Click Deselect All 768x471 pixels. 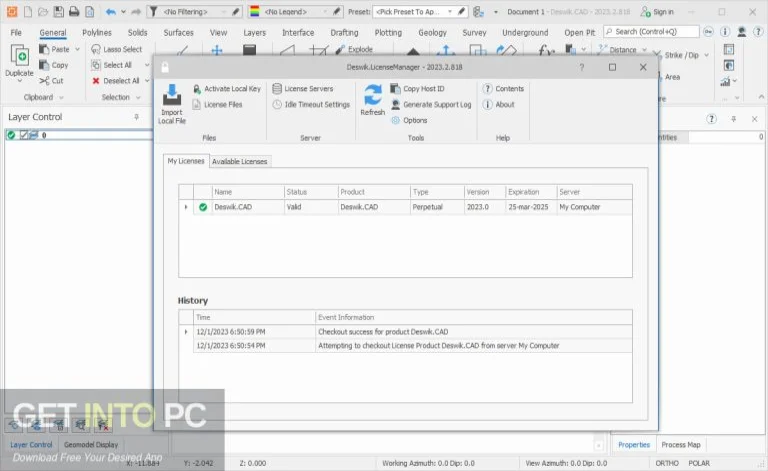[x=116, y=81]
